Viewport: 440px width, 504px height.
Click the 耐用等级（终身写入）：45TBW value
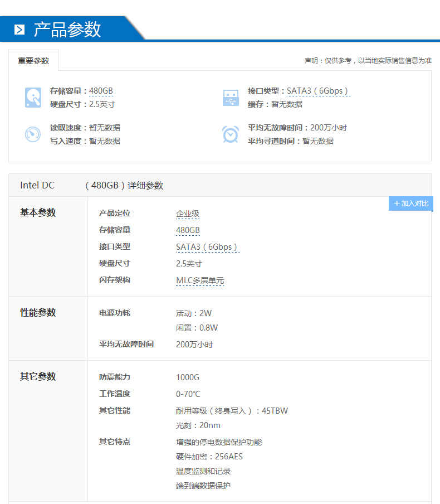[232, 411]
